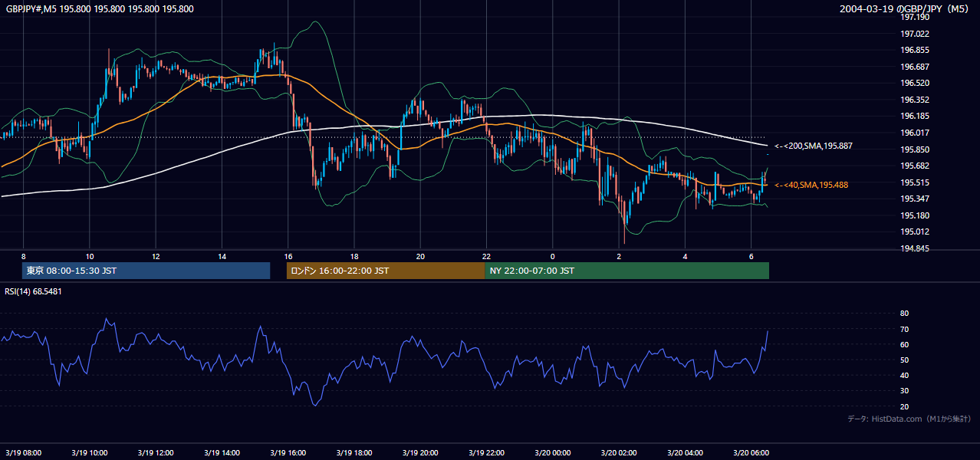Click the 196.017 price axis label
Viewport: 980px width, 460px height.
click(x=914, y=133)
